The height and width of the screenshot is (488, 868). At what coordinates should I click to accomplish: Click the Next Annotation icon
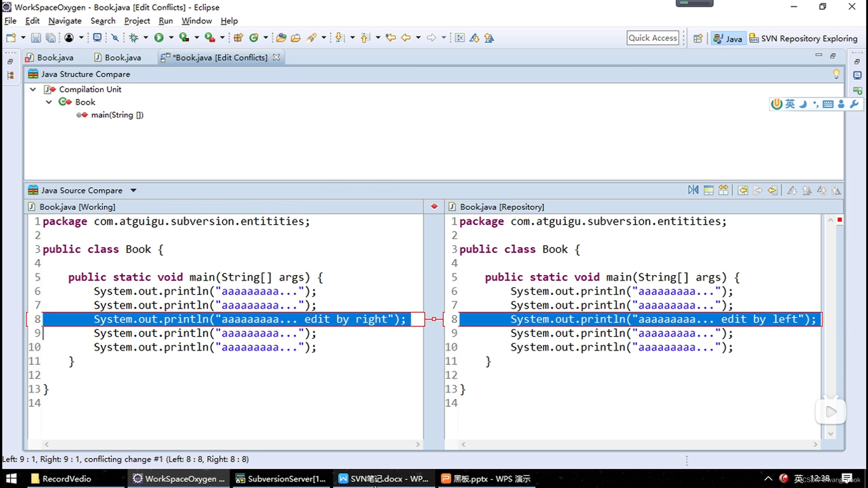click(340, 38)
